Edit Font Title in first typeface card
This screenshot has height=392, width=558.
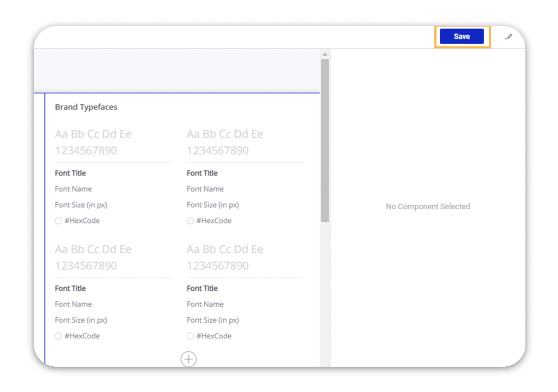[x=70, y=173]
